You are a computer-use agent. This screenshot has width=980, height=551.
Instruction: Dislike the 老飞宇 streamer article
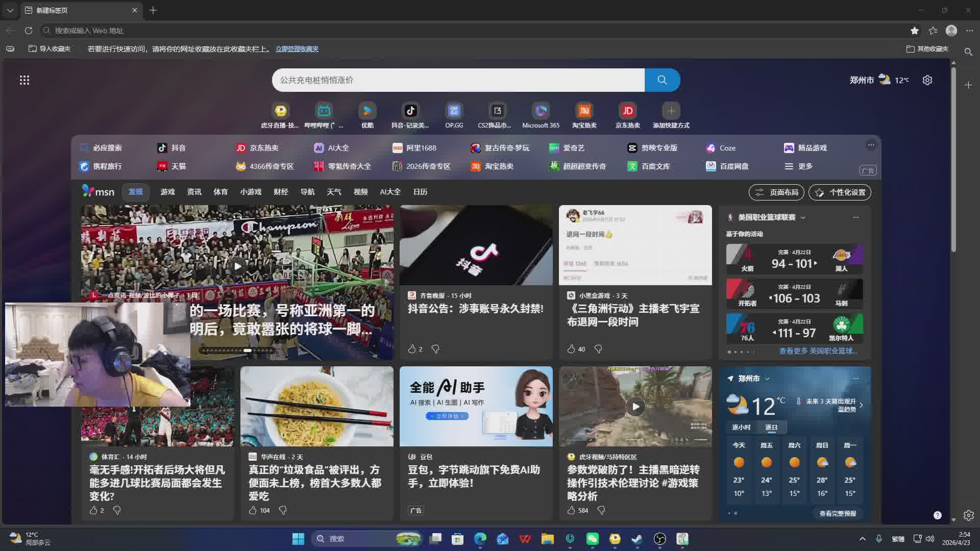[x=598, y=349]
